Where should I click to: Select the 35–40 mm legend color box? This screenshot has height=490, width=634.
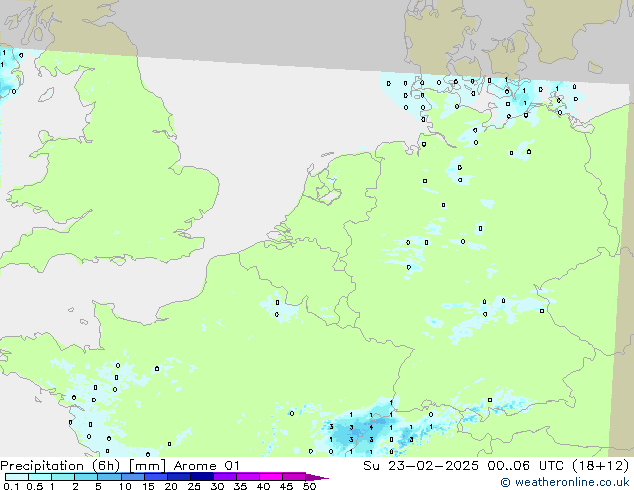248,477
